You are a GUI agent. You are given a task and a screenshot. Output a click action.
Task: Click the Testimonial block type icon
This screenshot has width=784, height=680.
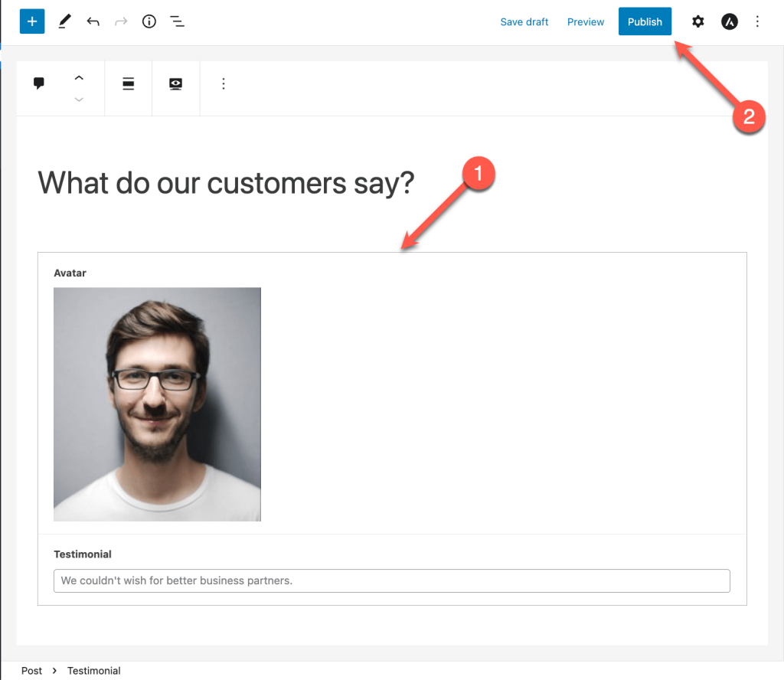pos(39,83)
